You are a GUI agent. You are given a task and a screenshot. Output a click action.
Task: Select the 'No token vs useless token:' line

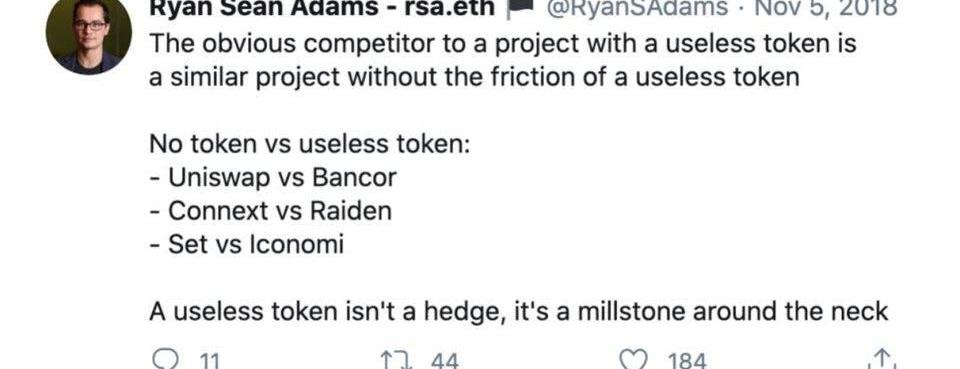pyautogui.click(x=310, y=144)
